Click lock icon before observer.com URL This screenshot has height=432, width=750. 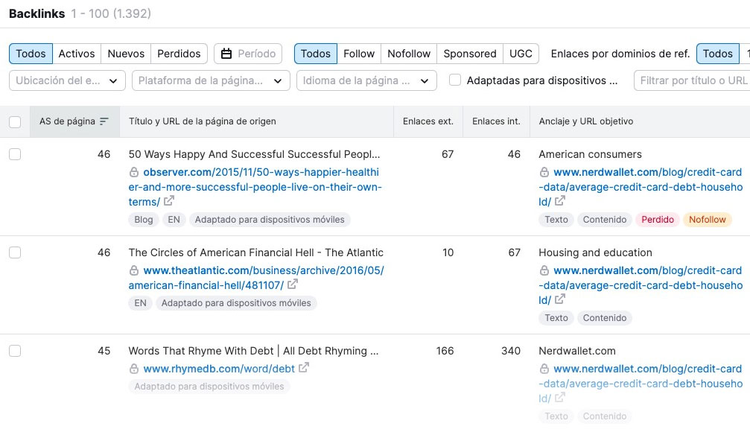[134, 172]
